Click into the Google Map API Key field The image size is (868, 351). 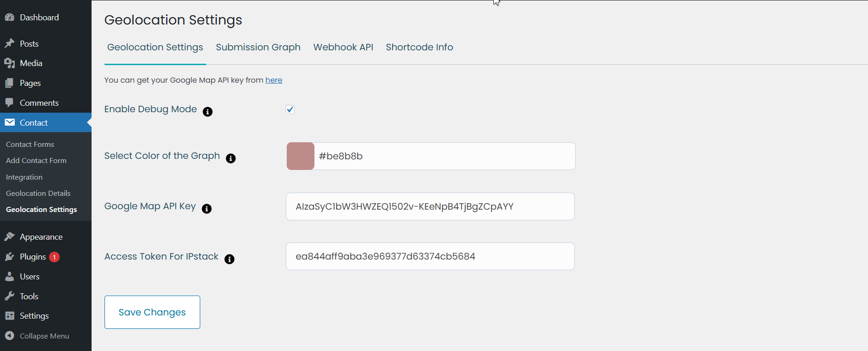click(430, 206)
